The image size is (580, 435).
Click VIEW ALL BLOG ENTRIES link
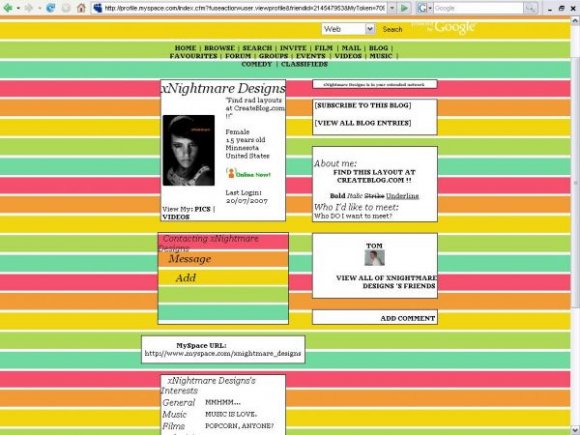click(363, 123)
